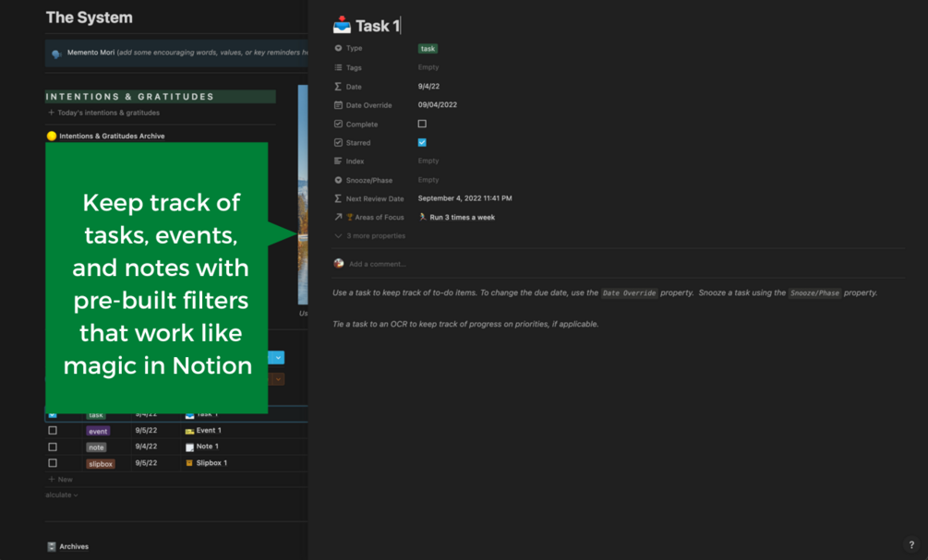Image resolution: width=928 pixels, height=560 pixels.
Task: Click the Type property icon
Action: (338, 48)
